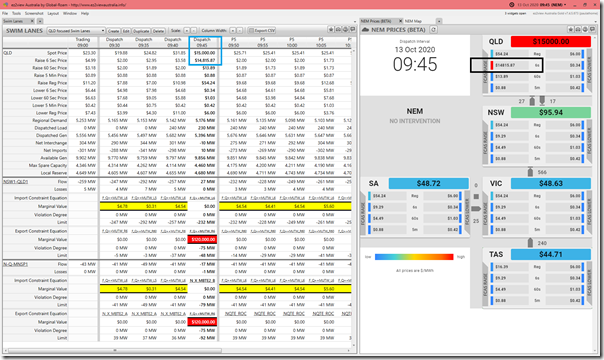This screenshot has height=360, width=604.
Task: Click the Edit swim lane button
Action: (x=126, y=31)
